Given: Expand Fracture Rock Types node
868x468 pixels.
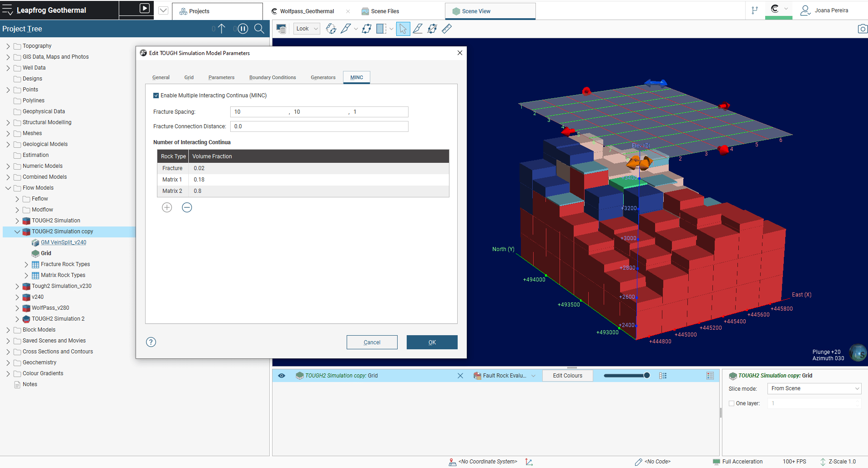Looking at the screenshot, I should [26, 264].
